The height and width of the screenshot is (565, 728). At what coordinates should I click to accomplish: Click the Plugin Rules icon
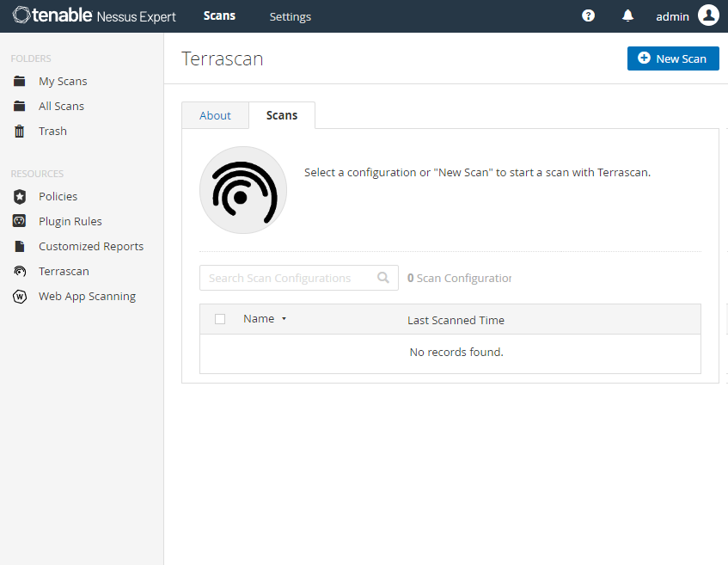[x=20, y=222]
